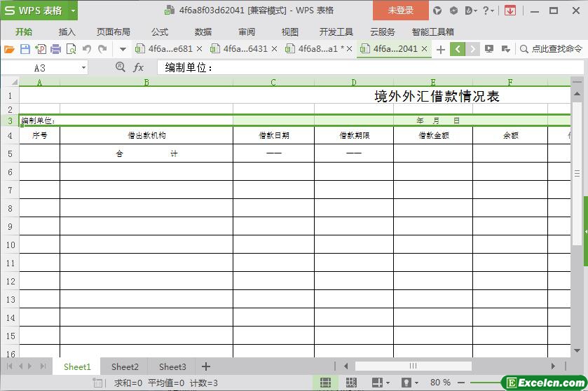
Task: Select column B header
Action: tap(146, 82)
